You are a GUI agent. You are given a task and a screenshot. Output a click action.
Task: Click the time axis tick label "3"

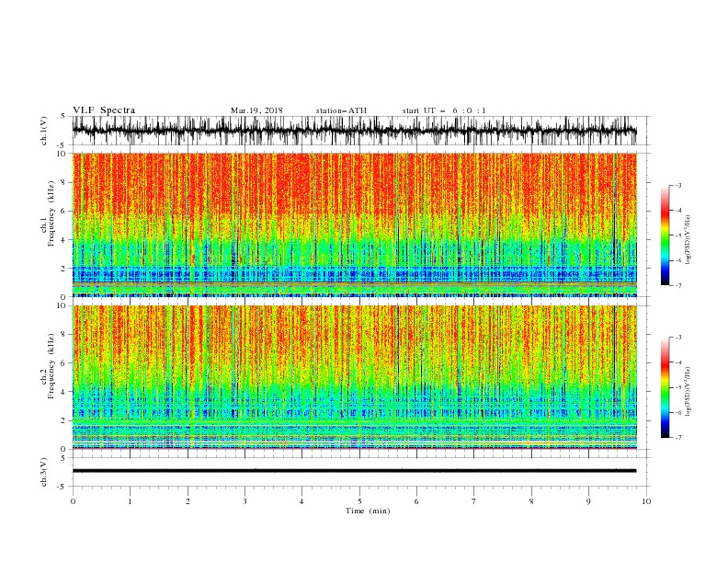click(245, 501)
